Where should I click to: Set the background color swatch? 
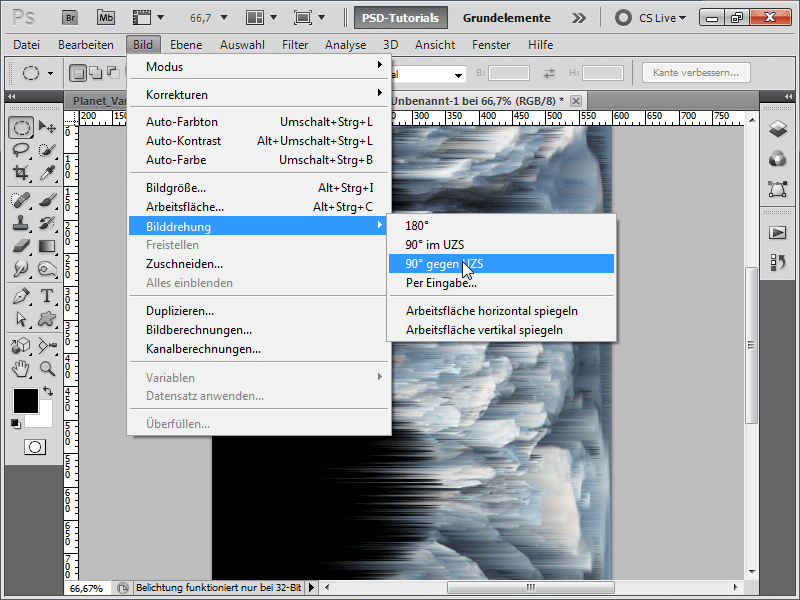click(x=44, y=420)
